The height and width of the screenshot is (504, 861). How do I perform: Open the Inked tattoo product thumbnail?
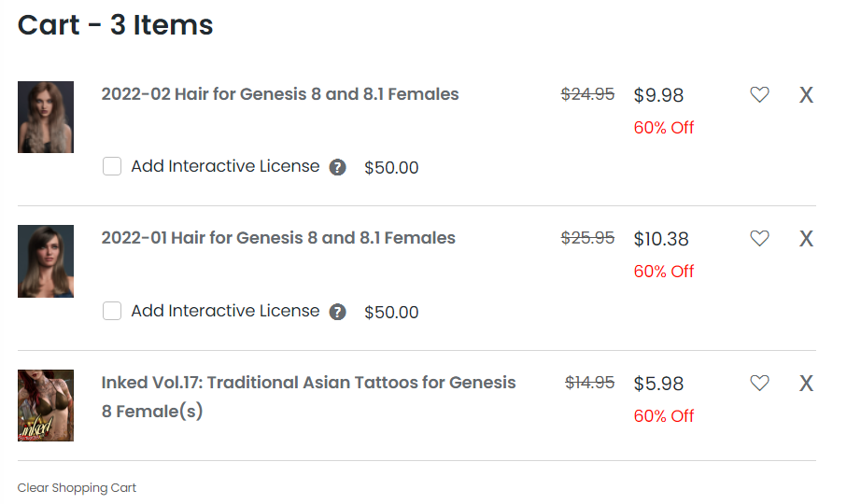(46, 405)
